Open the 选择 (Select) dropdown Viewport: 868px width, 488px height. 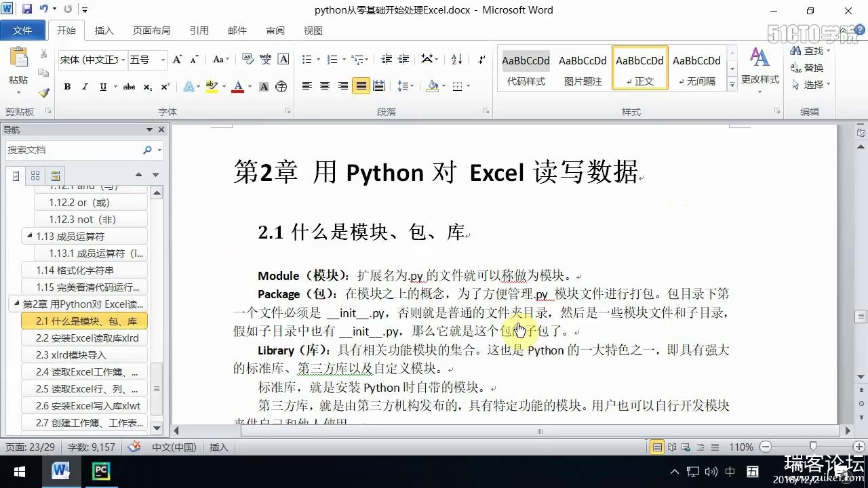(x=811, y=85)
